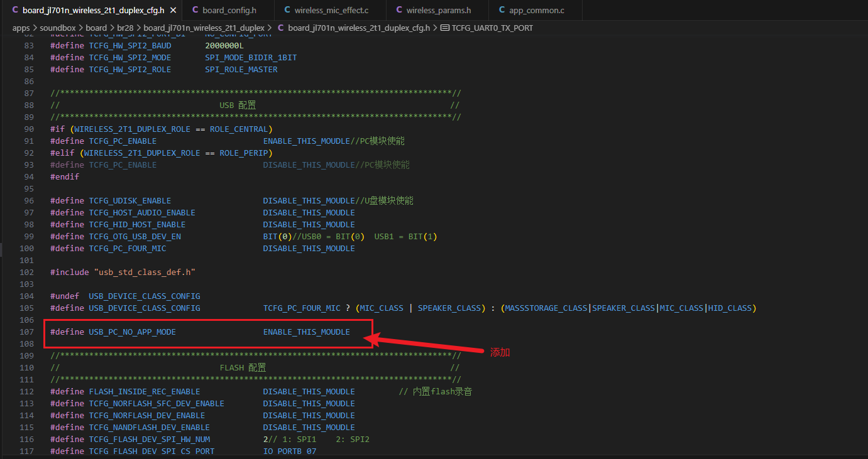Open the wireless_mic_effect.c tab
Screen dimensions: 868x459
point(331,10)
